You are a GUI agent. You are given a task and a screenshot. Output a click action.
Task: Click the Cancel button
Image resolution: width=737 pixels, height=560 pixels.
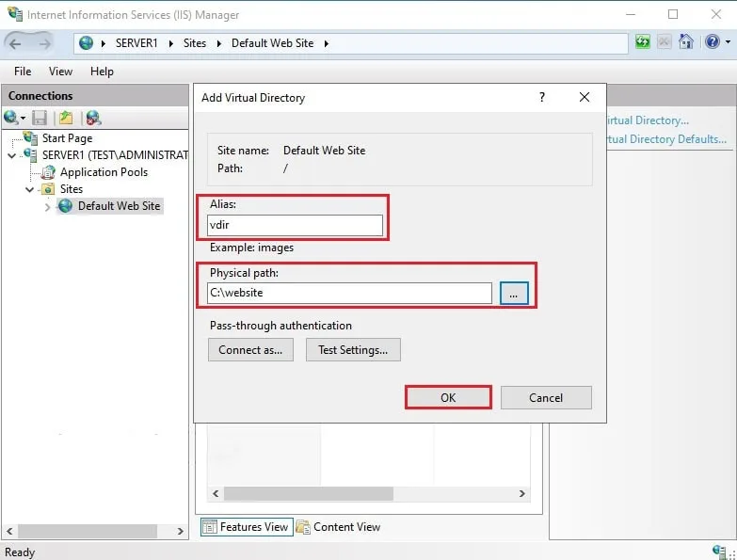[x=546, y=397]
